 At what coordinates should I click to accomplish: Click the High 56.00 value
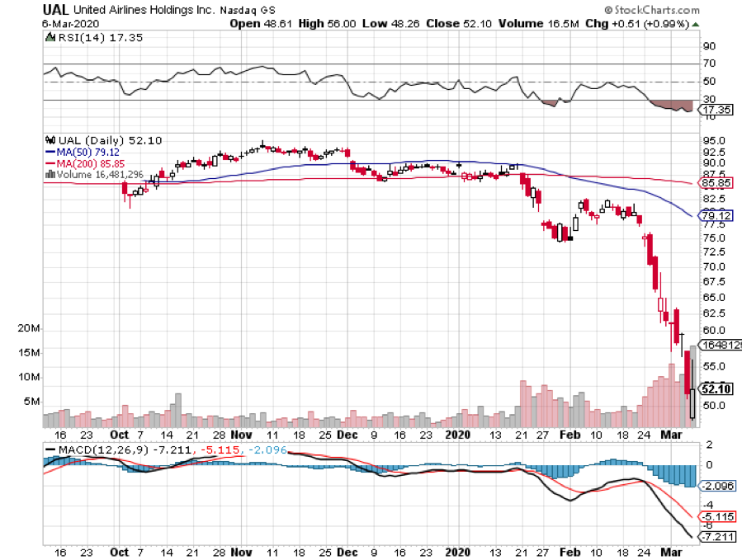click(327, 24)
